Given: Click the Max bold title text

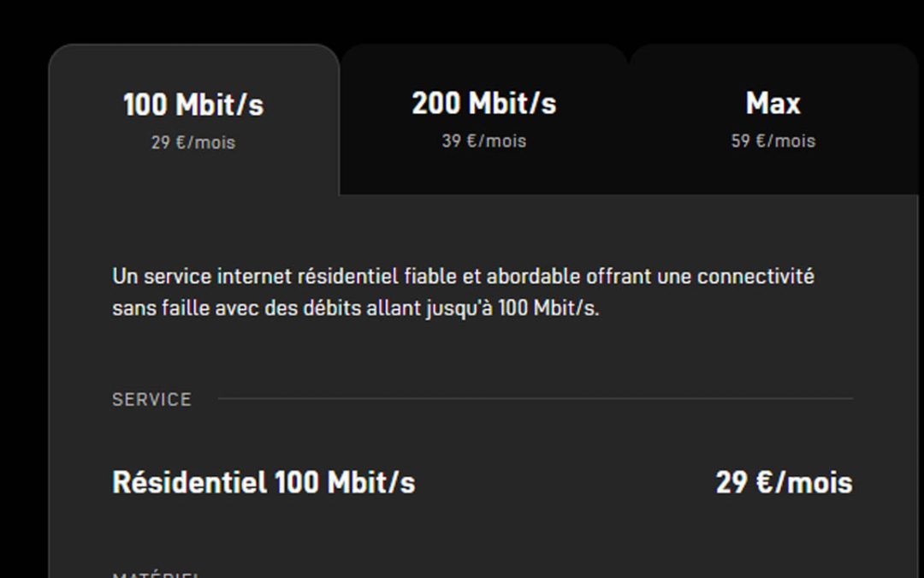Looking at the screenshot, I should click(x=772, y=102).
